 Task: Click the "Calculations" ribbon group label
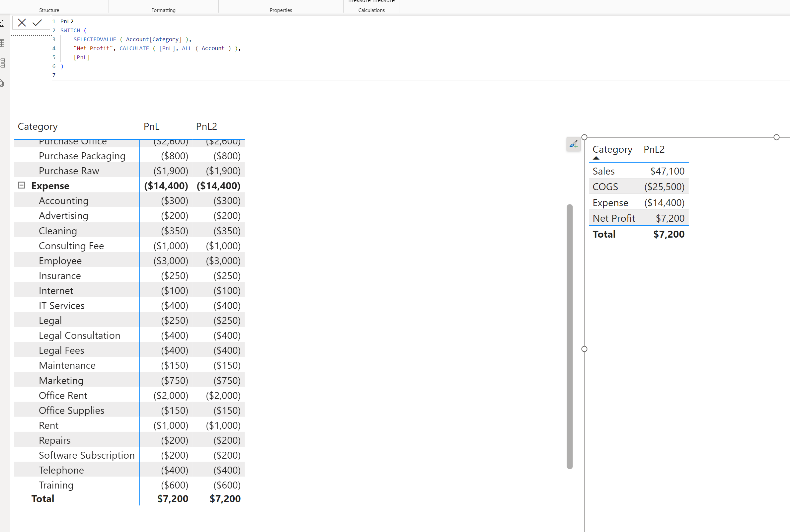[x=371, y=10]
